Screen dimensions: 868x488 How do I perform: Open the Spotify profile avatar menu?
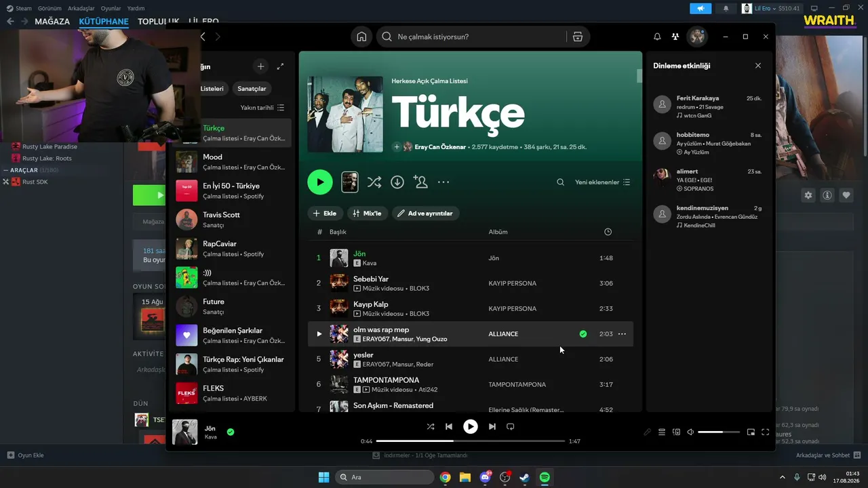point(697,37)
